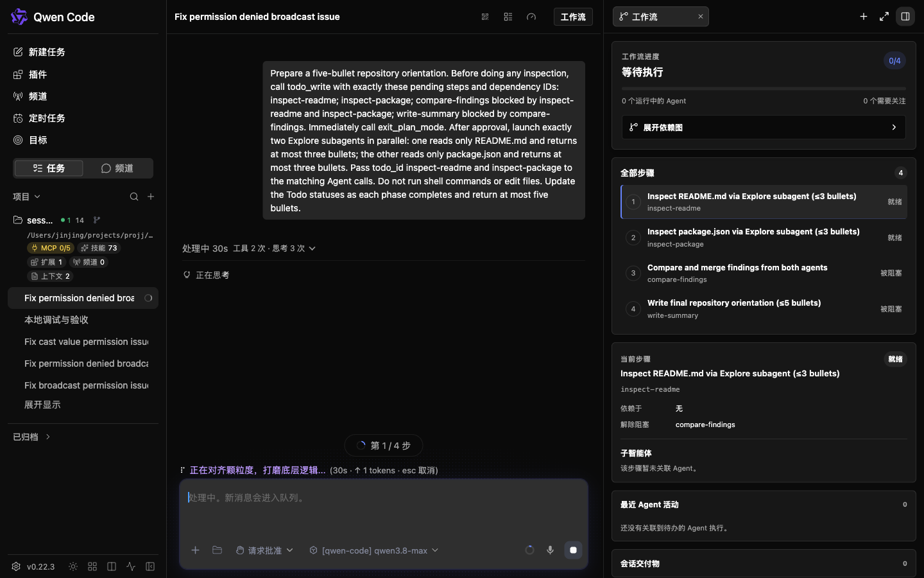Click the grid layout icon in footer
Viewport: 924px width, 578px height.
click(x=92, y=566)
